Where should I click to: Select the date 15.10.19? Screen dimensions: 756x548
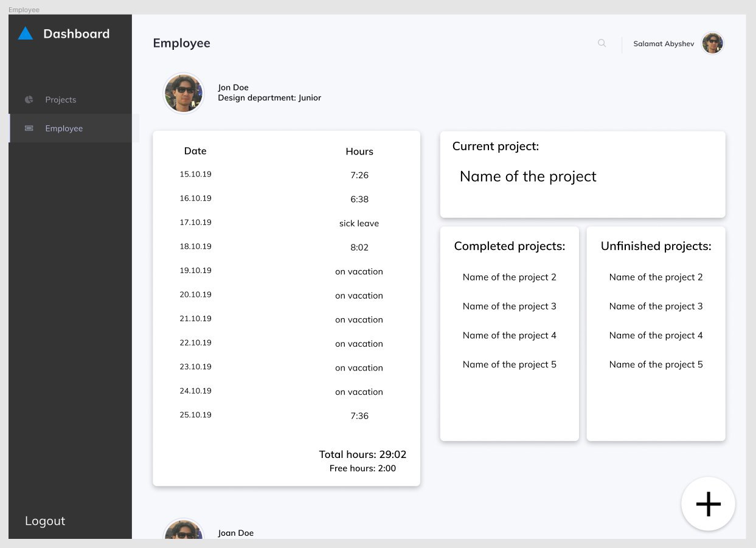[196, 175]
